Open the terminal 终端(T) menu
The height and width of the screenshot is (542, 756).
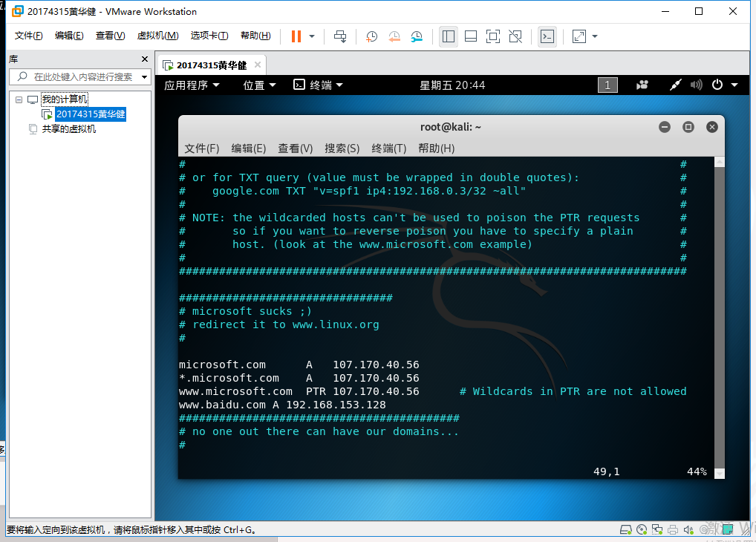point(388,148)
